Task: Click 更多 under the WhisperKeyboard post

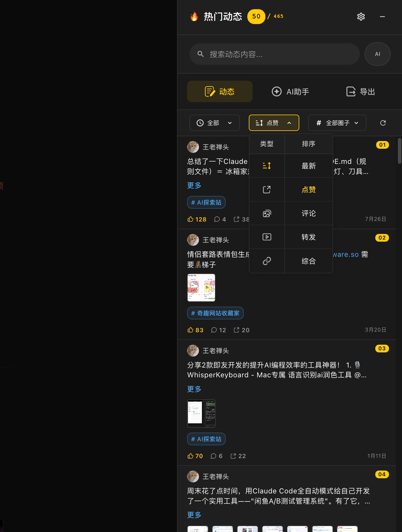Action: coord(194,389)
